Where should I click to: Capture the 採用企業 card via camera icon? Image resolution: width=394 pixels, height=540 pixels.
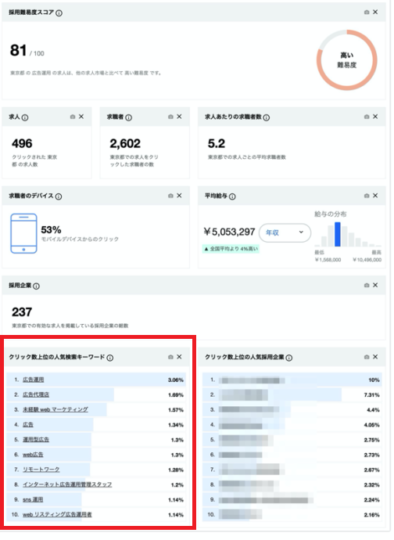[x=366, y=285]
